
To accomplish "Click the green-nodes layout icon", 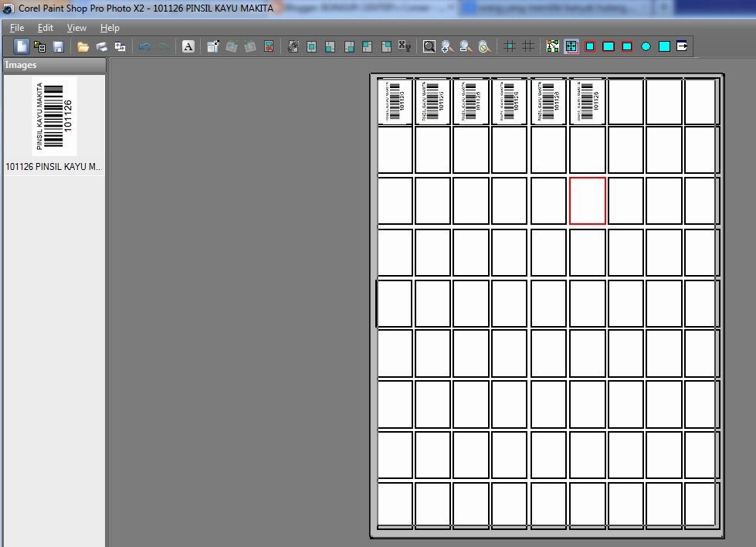I will point(553,46).
